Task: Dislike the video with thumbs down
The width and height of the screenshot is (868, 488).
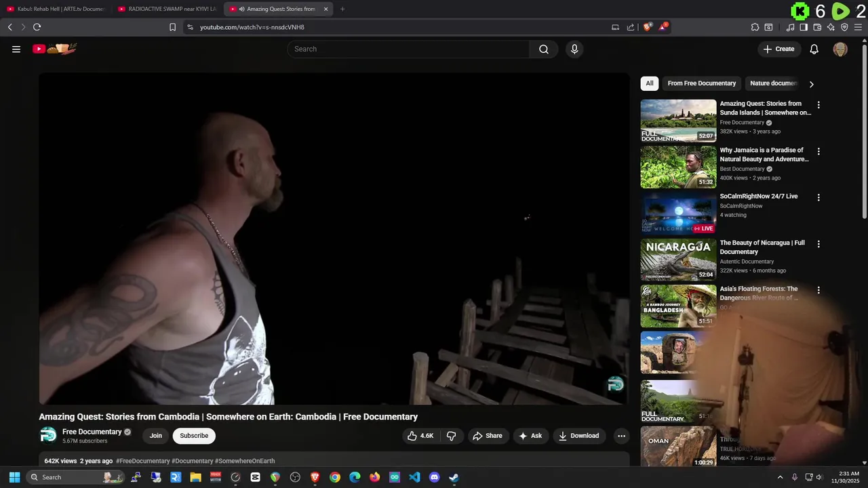Action: click(x=451, y=436)
